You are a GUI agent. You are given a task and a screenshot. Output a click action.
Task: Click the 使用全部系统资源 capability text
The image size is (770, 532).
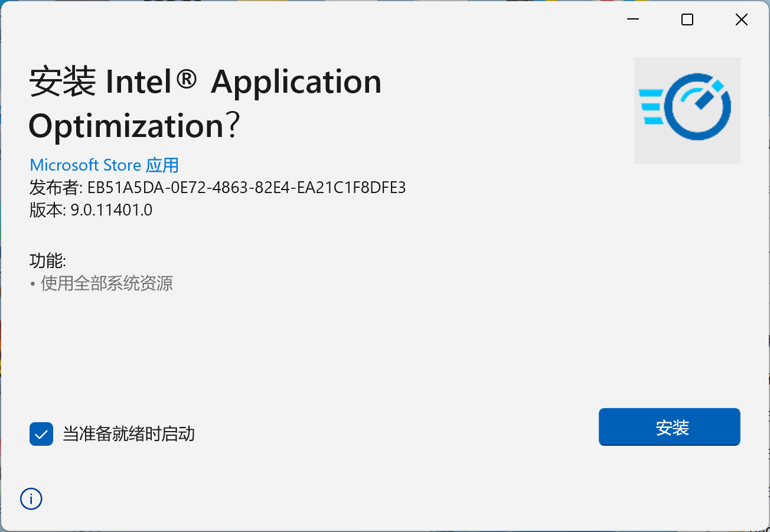coord(107,283)
